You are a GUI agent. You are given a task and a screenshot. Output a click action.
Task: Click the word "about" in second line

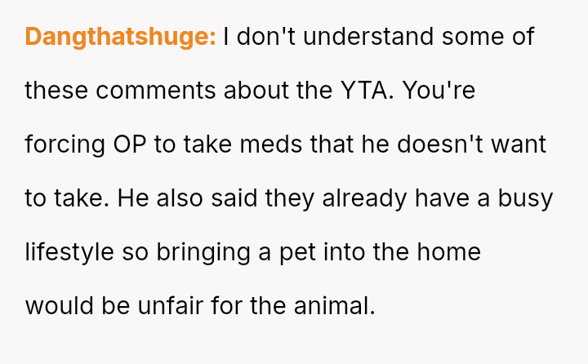[256, 91]
